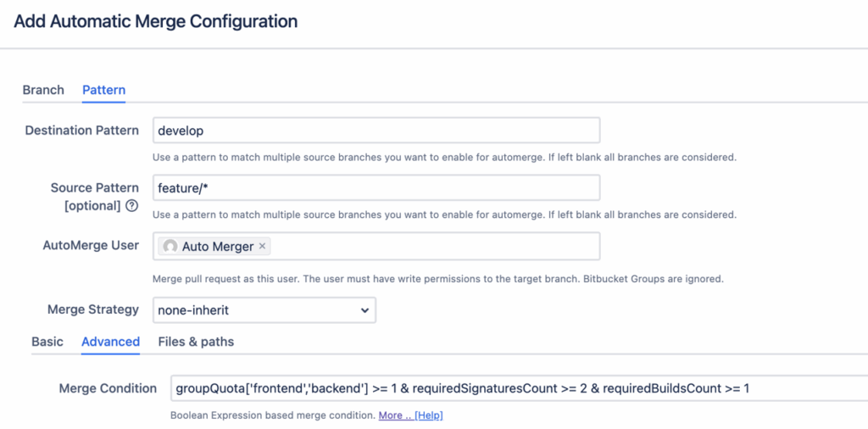The width and height of the screenshot is (868, 429).
Task: Click the Merge Strategy dropdown chevron arrow
Action: (x=364, y=310)
